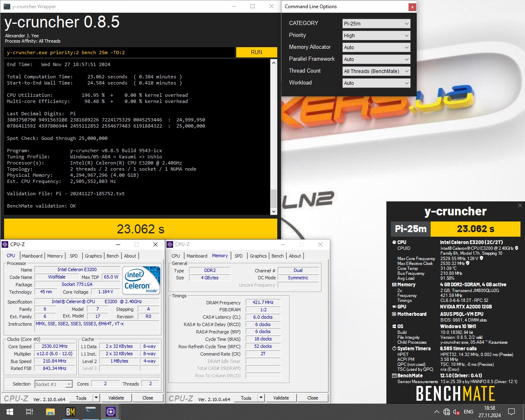This screenshot has height=420, width=525.
Task: Click the BENCHMATE logo in result panel
Action: (455, 393)
